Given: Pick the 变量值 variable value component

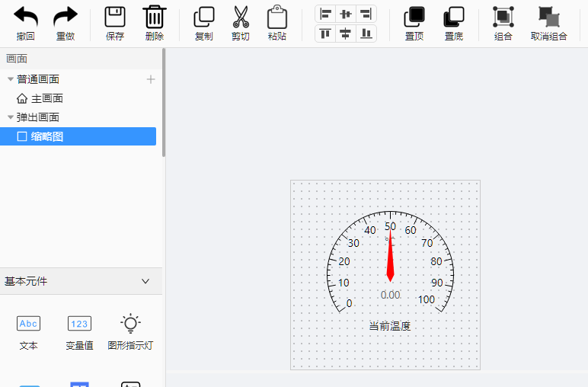Looking at the screenshot, I should [79, 333].
